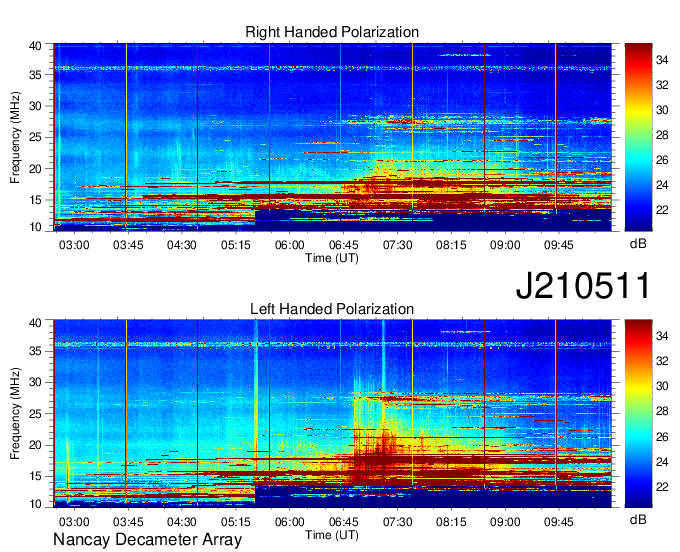Click the '20' frequency tick of right-handed plot
The height and width of the screenshot is (552, 680).
pyautogui.click(x=36, y=169)
